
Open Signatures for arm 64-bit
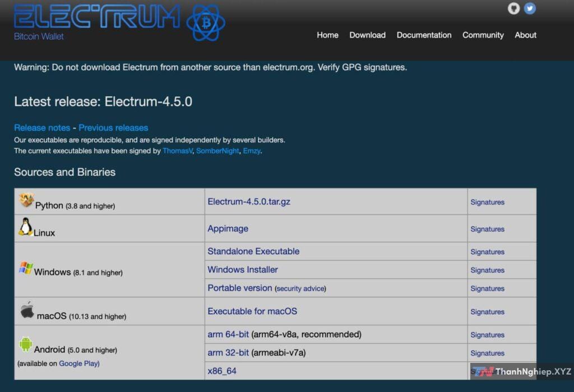tap(487, 335)
